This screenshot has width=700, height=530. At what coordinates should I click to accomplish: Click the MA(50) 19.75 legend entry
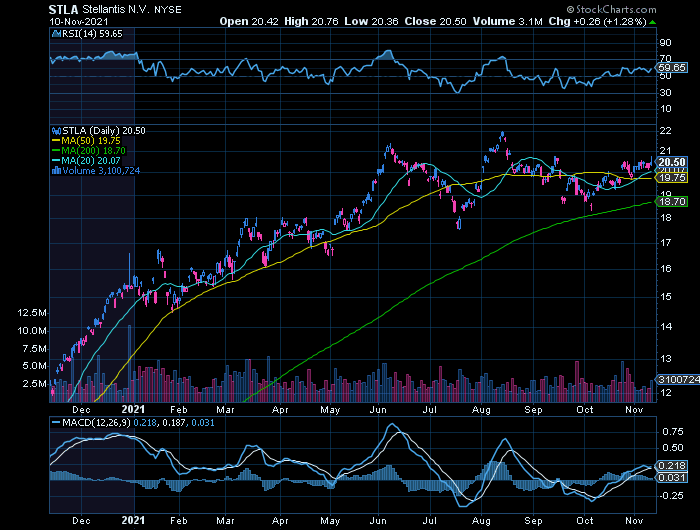tap(91, 141)
